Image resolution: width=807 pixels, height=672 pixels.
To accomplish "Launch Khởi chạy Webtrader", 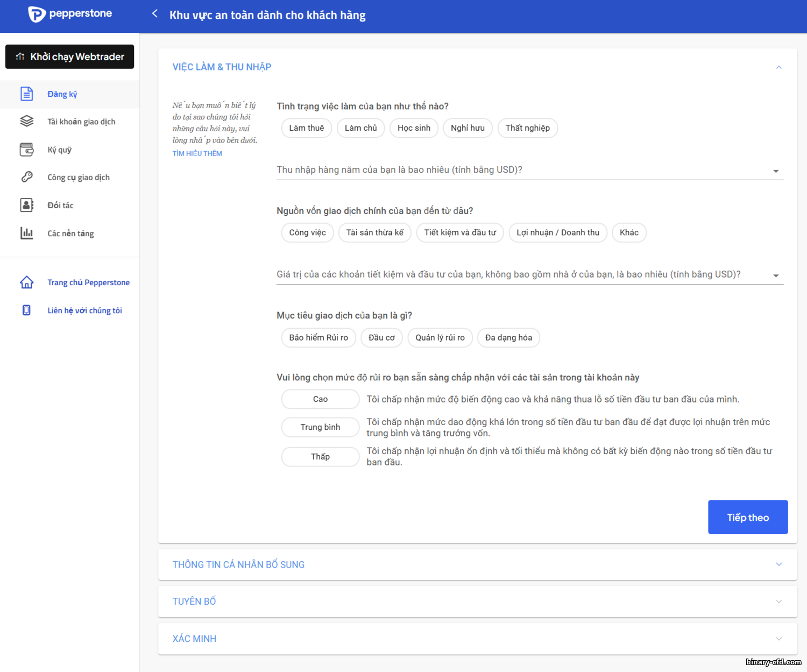I will [70, 56].
